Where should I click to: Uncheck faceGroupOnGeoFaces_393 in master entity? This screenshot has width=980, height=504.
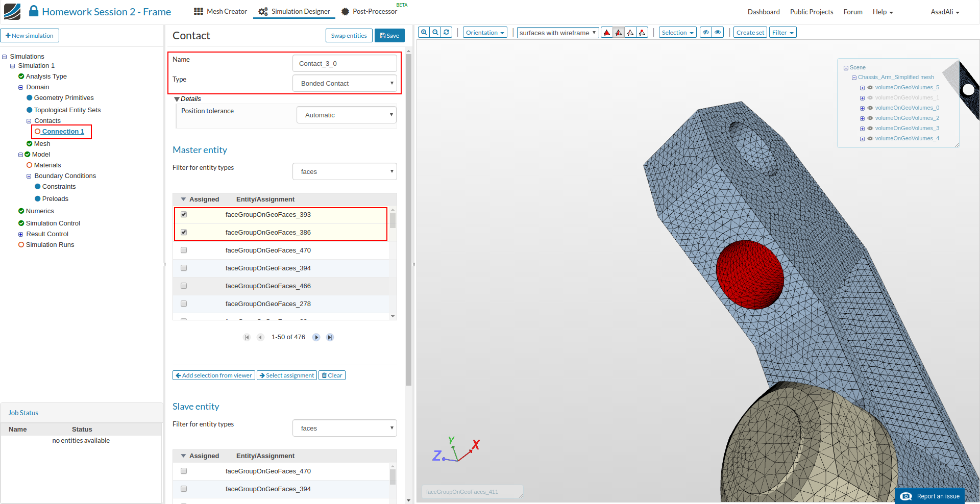pos(184,215)
